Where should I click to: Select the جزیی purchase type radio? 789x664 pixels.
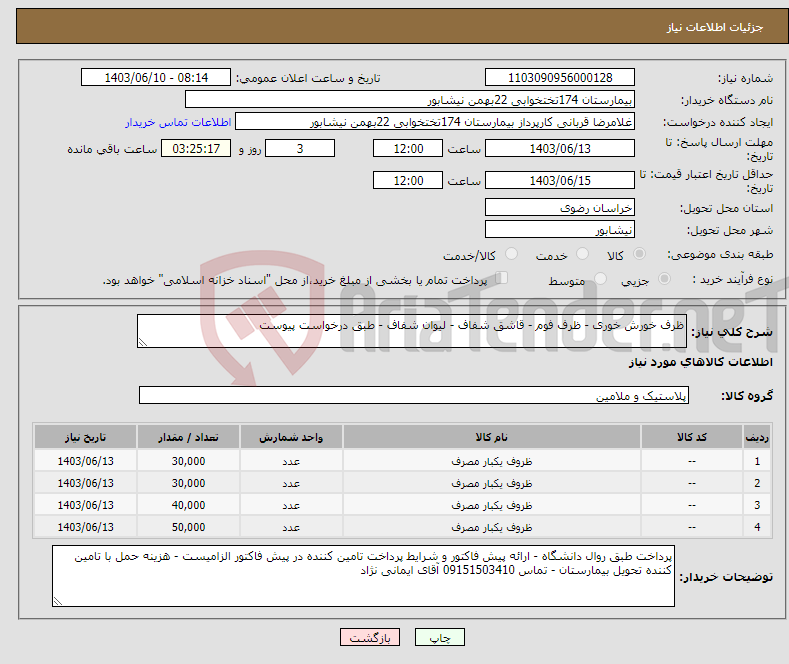[x=664, y=278]
